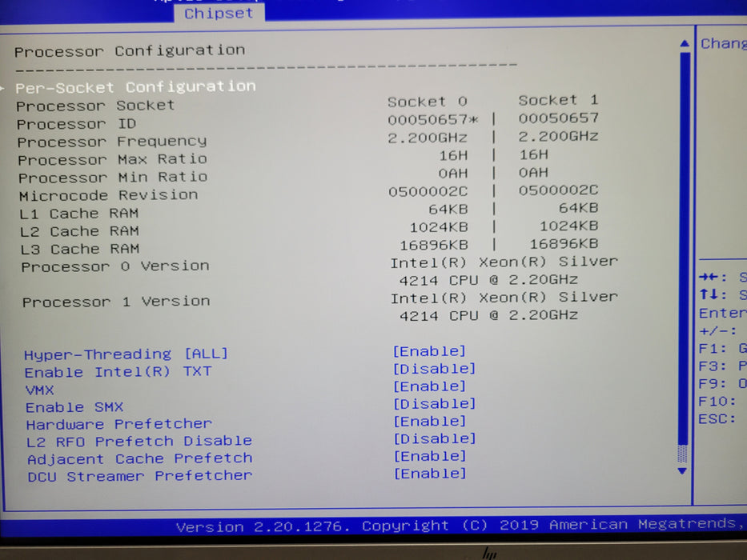747x560 pixels.
Task: Click the Processor Min Ratio label
Action: click(113, 178)
